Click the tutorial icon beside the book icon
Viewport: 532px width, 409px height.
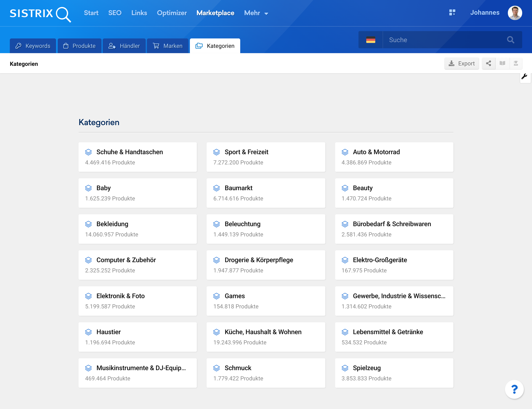point(516,64)
